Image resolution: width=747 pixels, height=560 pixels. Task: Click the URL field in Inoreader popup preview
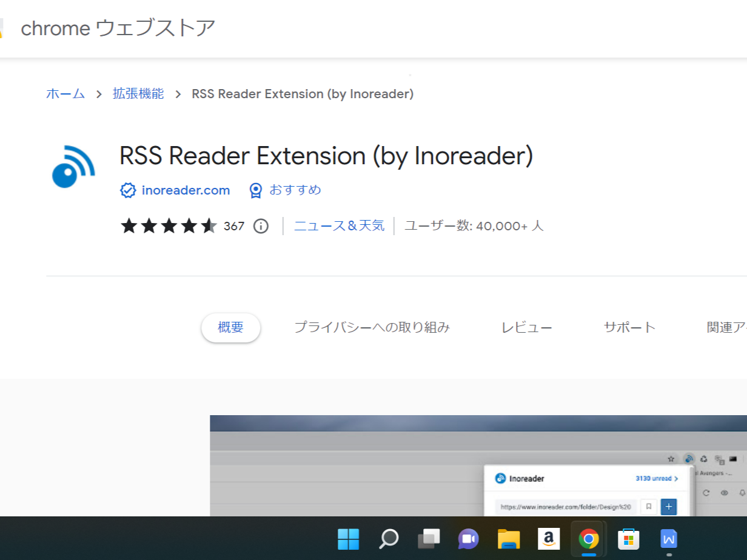pos(566,507)
